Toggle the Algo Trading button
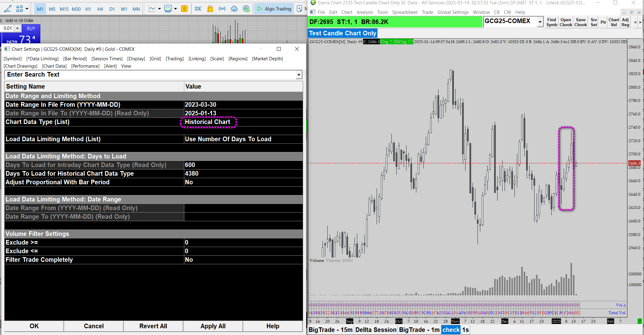The width and height of the screenshot is (644, 335). pyautogui.click(x=274, y=9)
